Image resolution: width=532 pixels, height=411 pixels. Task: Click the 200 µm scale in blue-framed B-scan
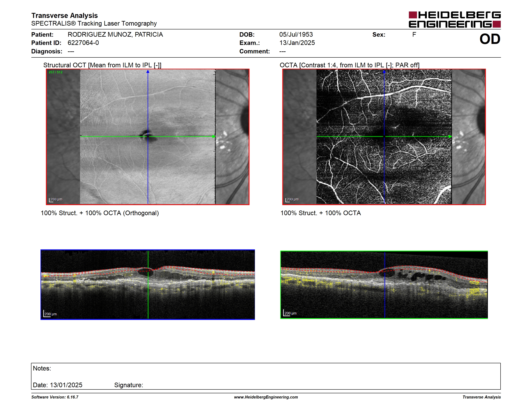50,314
